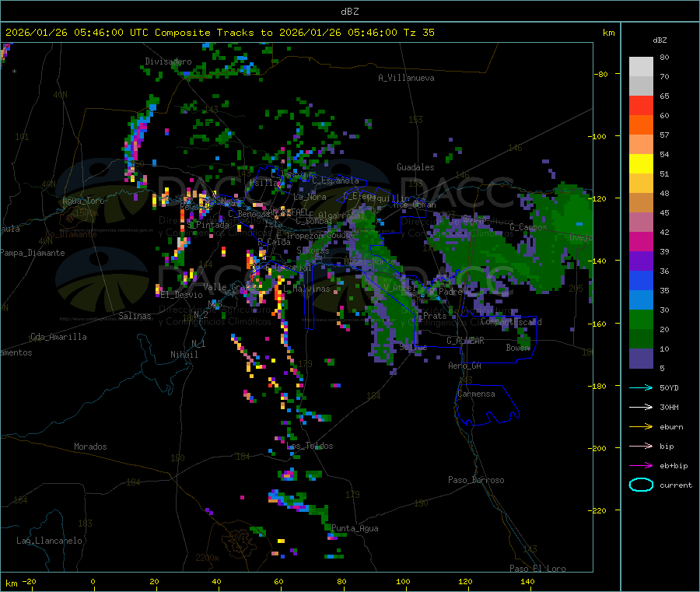Viewport: 700px width, 592px height.
Task: Click the magenta eb+bip arrow icon
Action: pyautogui.click(x=641, y=466)
